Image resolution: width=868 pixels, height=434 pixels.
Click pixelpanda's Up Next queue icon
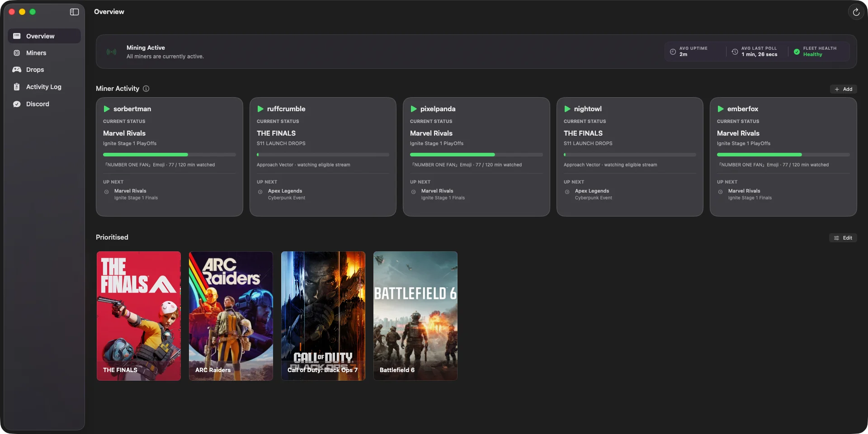point(414,192)
